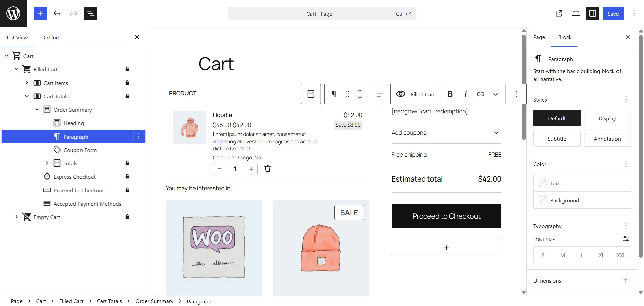The image size is (644, 306).
Task: Click the Undo arrow
Action: click(x=57, y=13)
